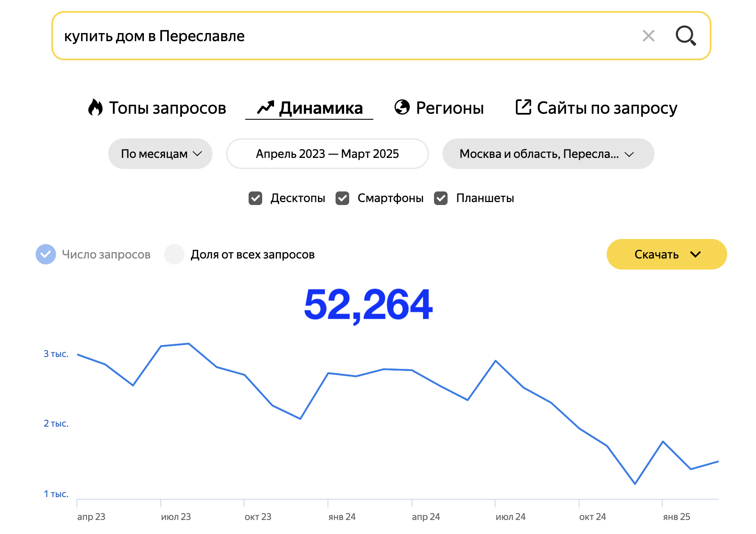Click the chevron on Скачать button
The width and height of the screenshot is (756, 534).
[x=695, y=254]
